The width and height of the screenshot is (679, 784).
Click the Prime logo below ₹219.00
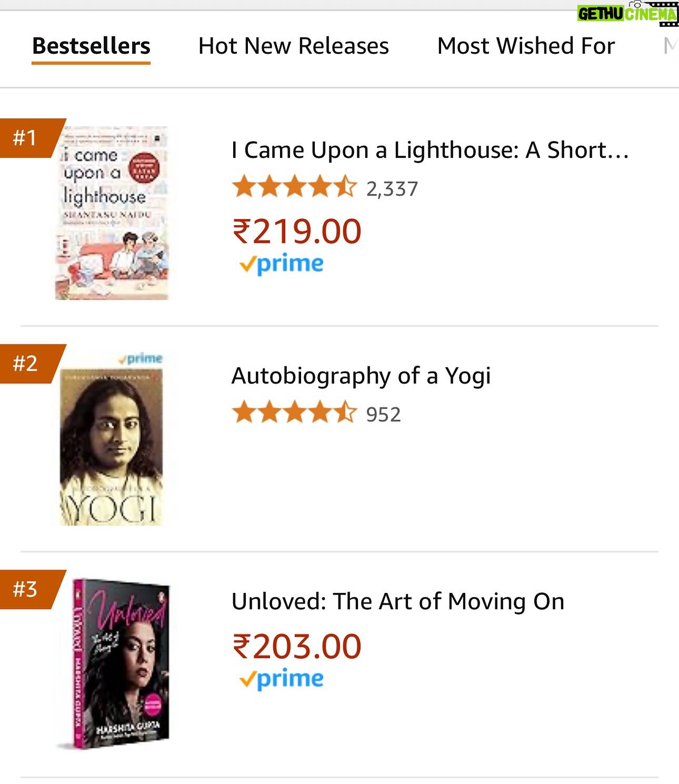pyautogui.click(x=282, y=264)
